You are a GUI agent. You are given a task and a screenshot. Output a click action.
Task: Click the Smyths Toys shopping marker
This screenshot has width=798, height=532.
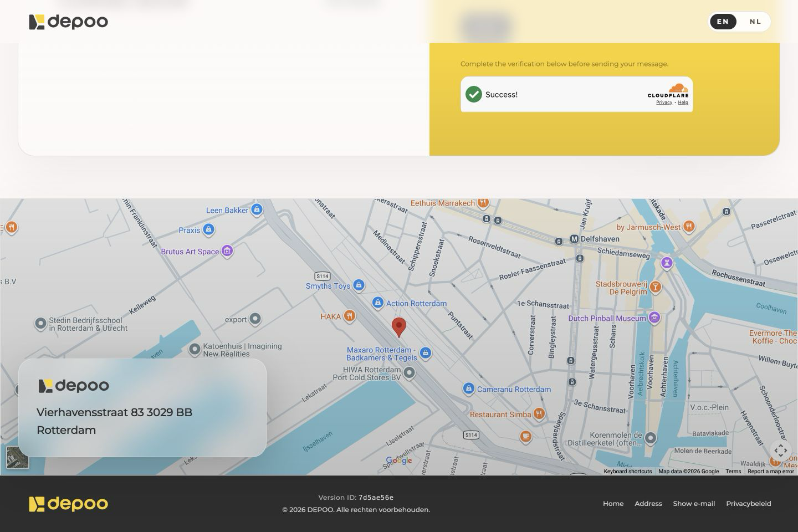(x=359, y=285)
